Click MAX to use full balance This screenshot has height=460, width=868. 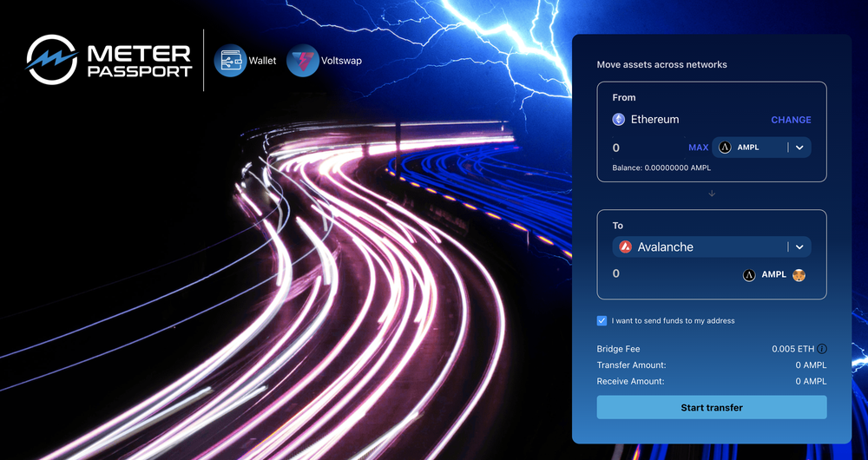(699, 148)
